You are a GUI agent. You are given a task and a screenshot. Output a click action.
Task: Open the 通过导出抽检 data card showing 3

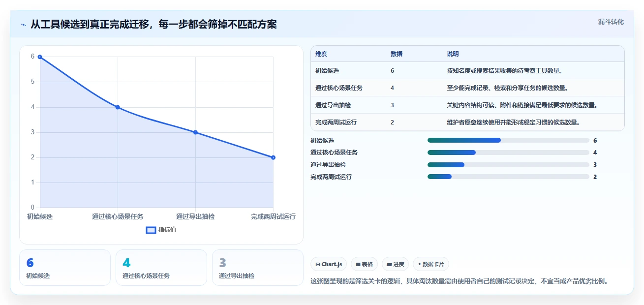(x=258, y=268)
